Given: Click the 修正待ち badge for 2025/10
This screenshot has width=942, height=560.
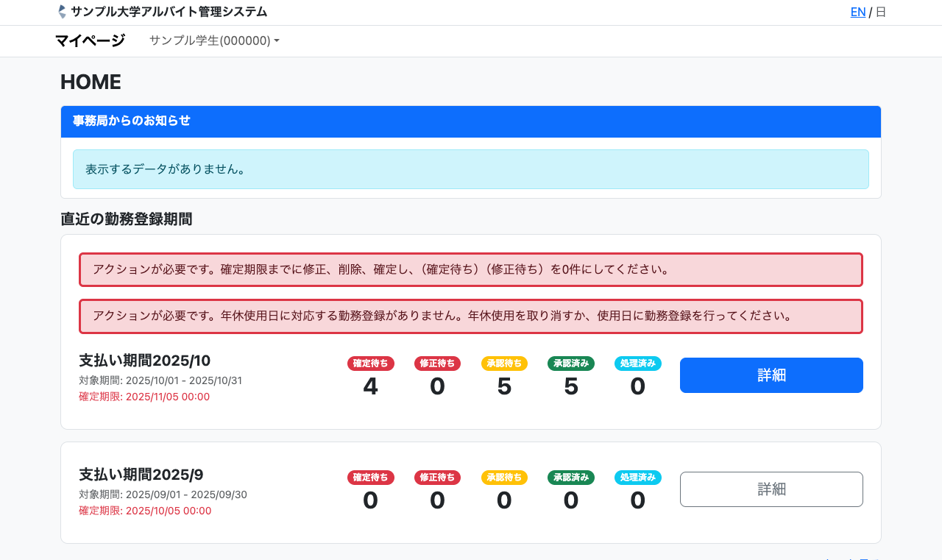Looking at the screenshot, I should pos(437,363).
